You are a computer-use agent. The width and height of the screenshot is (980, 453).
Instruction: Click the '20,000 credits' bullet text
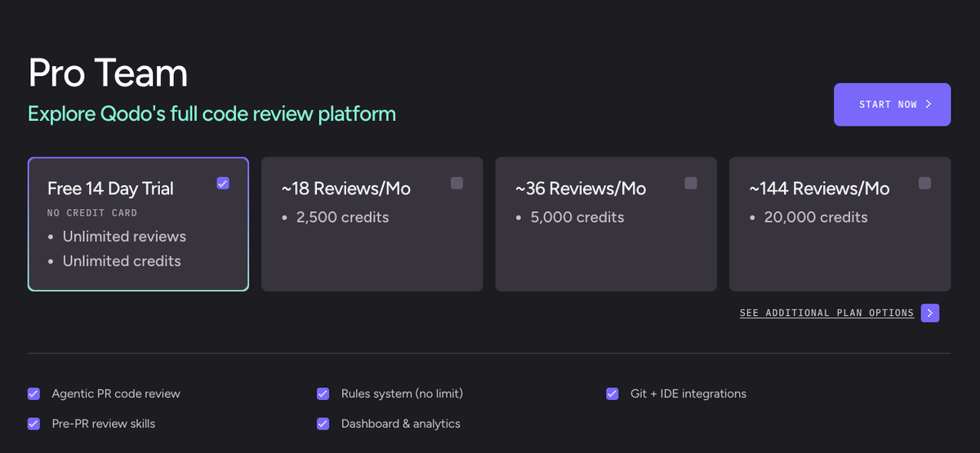coord(816,217)
